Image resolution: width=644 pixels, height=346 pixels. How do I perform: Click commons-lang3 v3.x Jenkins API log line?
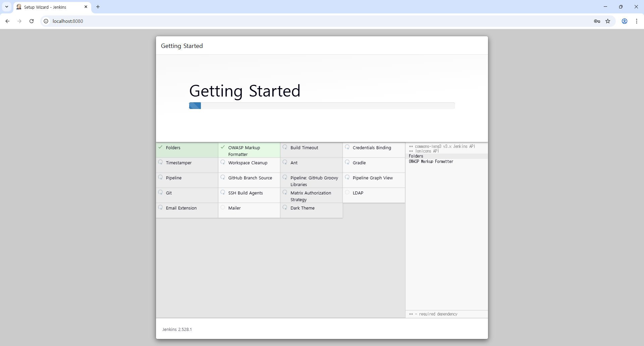[442, 147]
